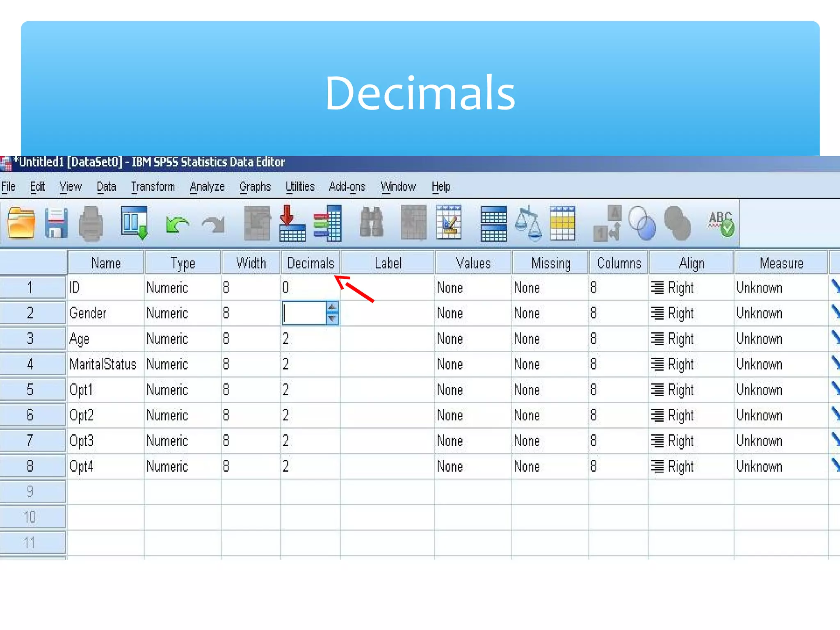Open the View menu
This screenshot has width=840, height=630.
71,187
